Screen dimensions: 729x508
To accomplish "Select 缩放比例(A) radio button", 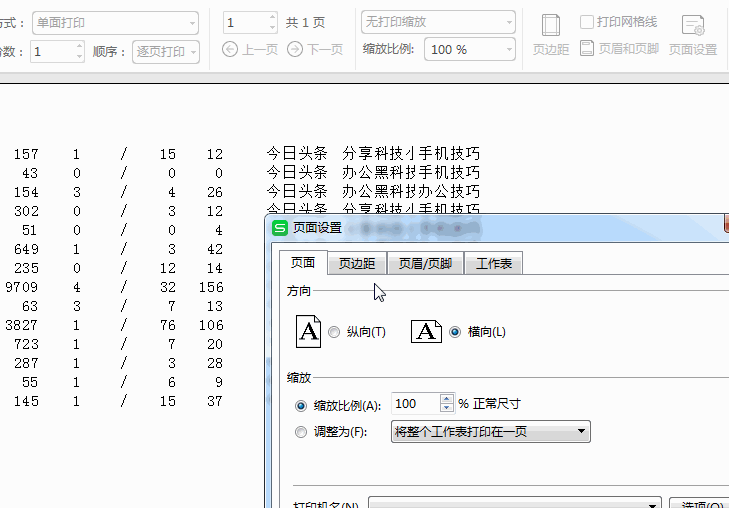I will click(x=301, y=406).
